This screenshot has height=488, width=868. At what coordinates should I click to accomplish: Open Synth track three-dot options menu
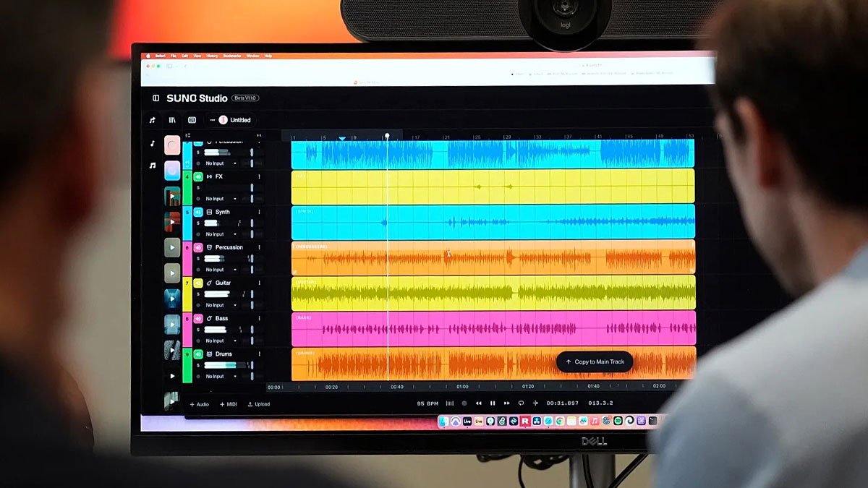pyautogui.click(x=259, y=212)
